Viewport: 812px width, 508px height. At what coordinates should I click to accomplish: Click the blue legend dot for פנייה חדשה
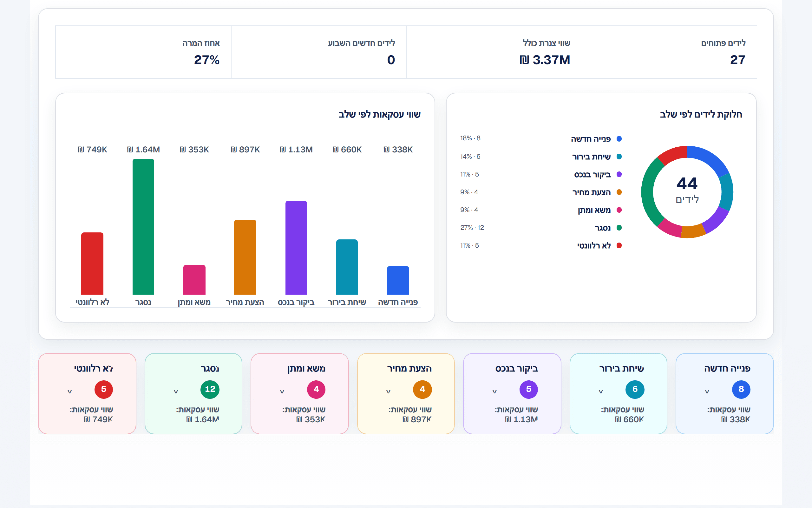(619, 139)
